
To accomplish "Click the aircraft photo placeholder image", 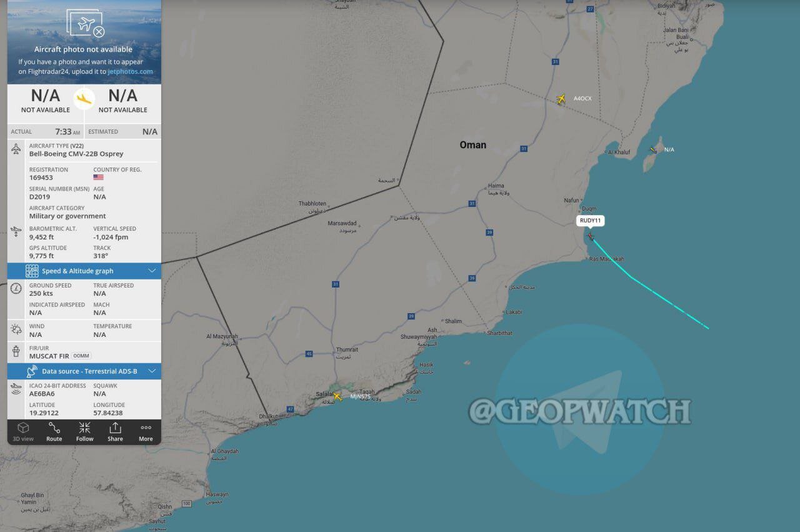I will pyautogui.click(x=84, y=24).
